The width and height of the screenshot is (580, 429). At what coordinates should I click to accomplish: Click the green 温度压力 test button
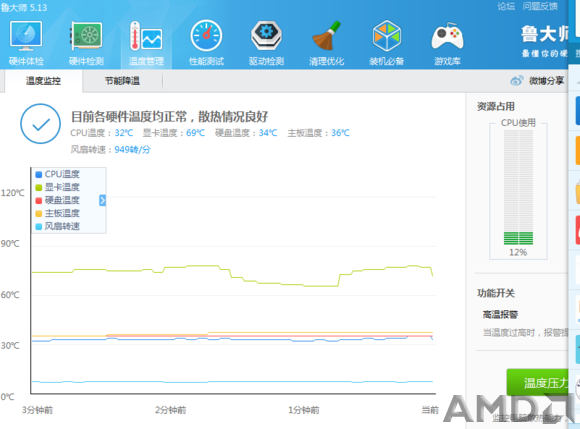tap(538, 382)
